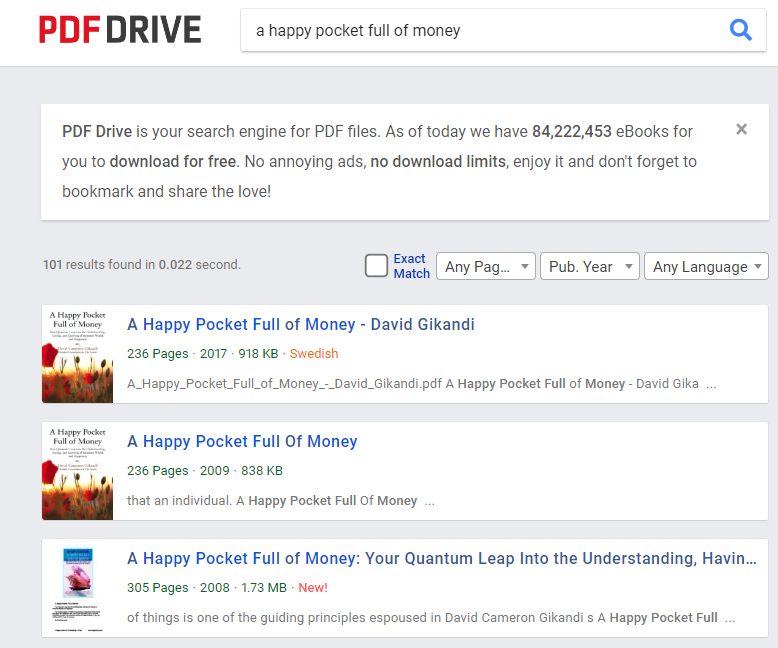
Task: Click the '84,222,453' eBooks count
Action: pyautogui.click(x=572, y=131)
